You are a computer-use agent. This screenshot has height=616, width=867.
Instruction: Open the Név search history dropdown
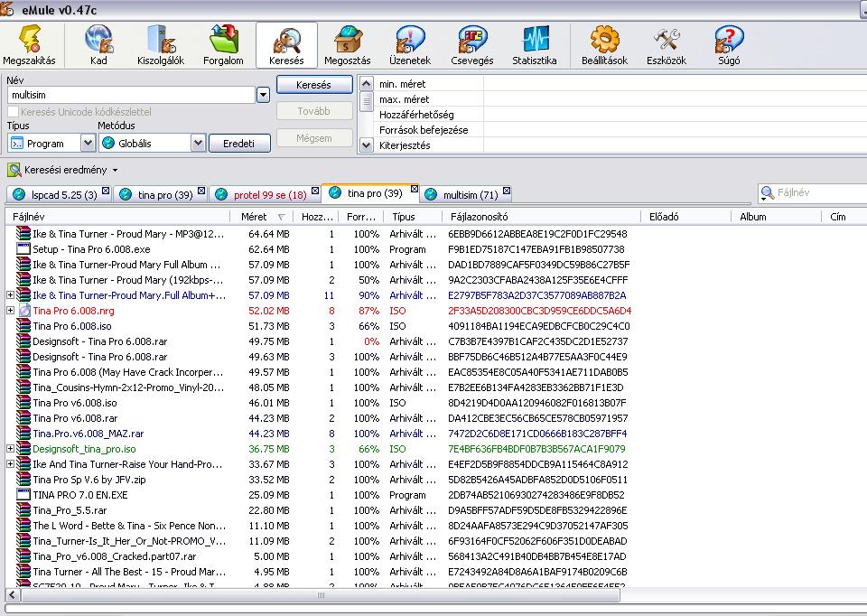pyautogui.click(x=263, y=95)
